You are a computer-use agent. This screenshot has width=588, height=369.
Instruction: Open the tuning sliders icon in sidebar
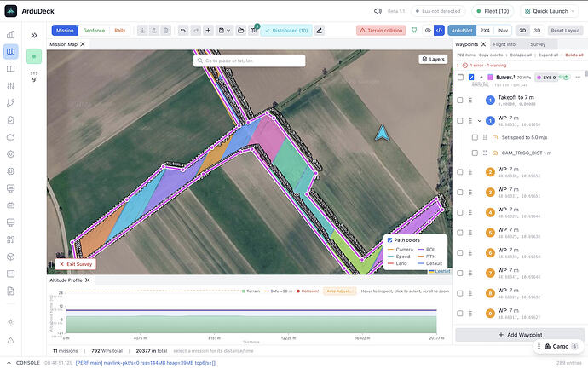(10, 86)
